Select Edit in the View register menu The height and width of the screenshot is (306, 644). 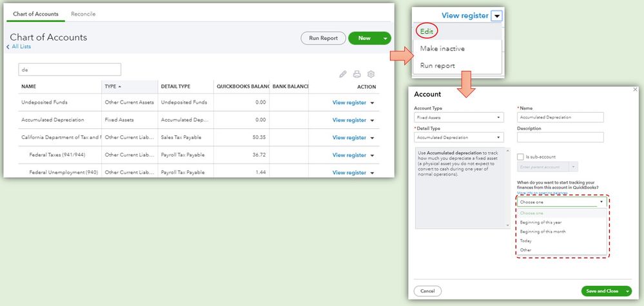pyautogui.click(x=427, y=31)
